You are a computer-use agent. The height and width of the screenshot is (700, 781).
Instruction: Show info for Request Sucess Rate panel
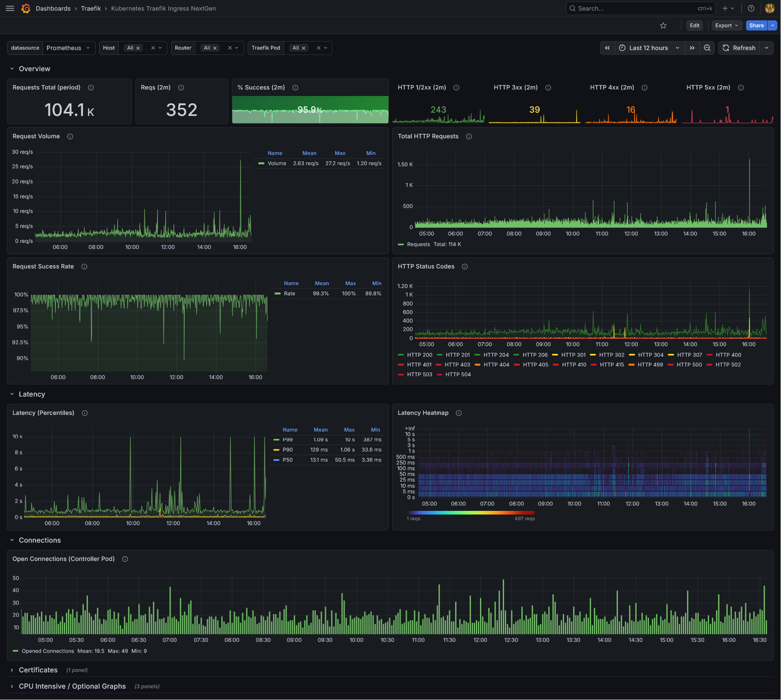click(84, 266)
